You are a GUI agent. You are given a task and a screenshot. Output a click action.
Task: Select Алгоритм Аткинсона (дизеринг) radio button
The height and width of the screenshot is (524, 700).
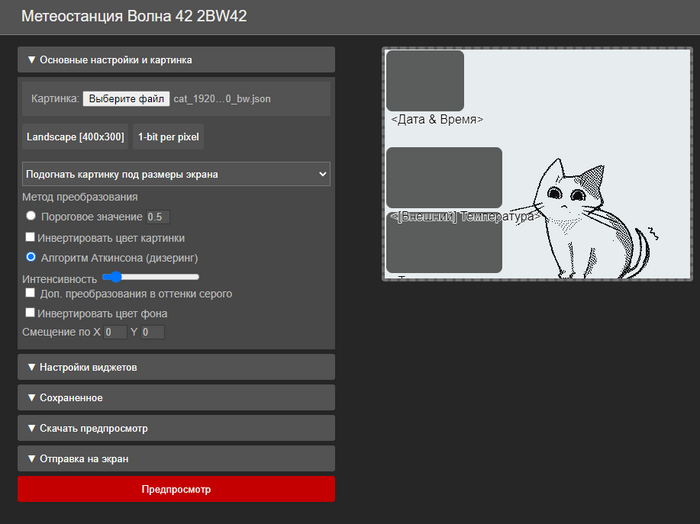(31, 257)
